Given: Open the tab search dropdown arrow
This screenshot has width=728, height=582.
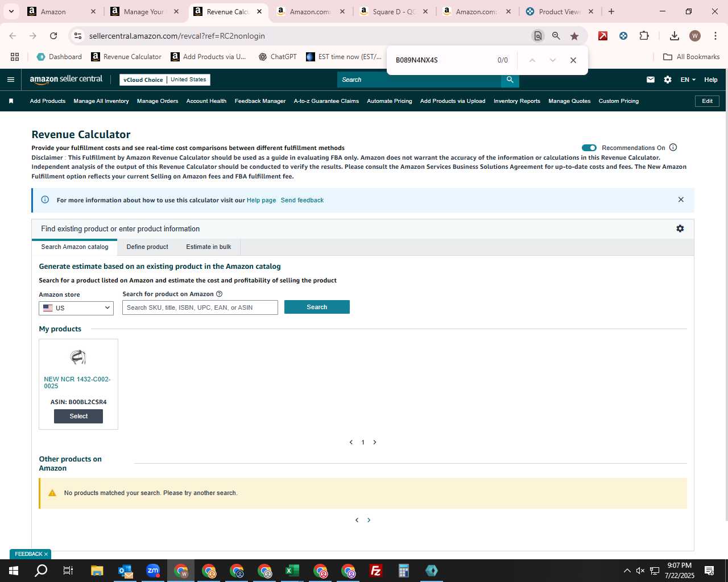Looking at the screenshot, I should (11, 11).
